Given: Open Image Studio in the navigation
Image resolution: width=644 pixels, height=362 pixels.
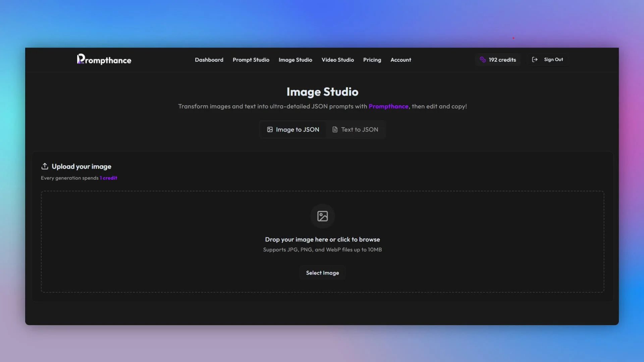Looking at the screenshot, I should click(295, 60).
